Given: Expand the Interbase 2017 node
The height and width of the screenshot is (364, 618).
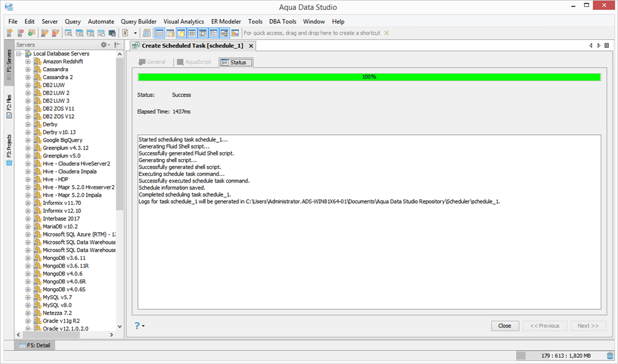Looking at the screenshot, I should point(28,219).
